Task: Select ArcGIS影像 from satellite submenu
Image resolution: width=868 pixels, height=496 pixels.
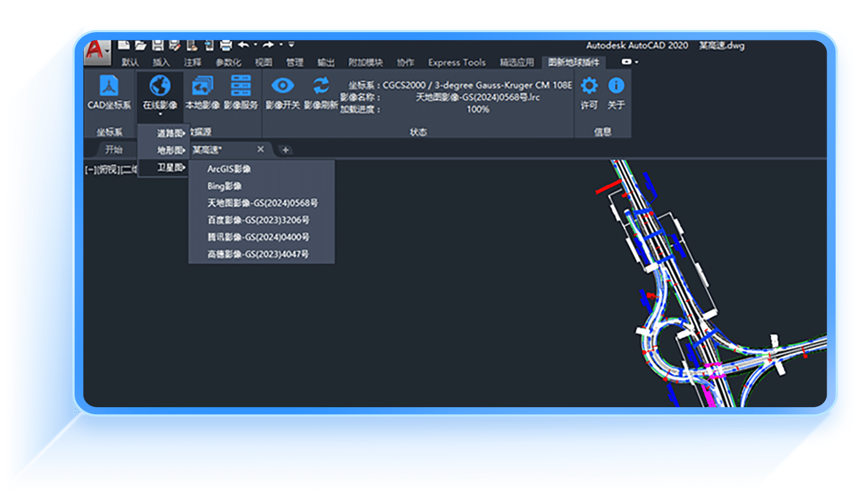Action: point(229,169)
